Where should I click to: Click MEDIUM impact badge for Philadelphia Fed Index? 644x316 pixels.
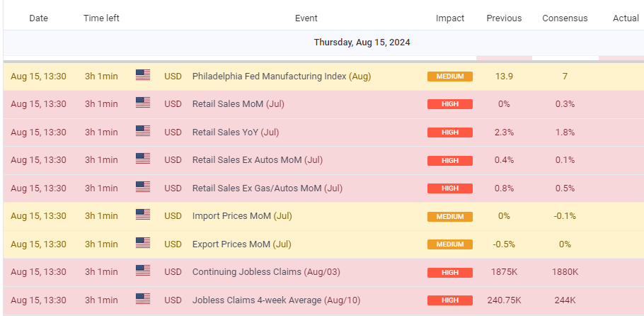click(449, 77)
